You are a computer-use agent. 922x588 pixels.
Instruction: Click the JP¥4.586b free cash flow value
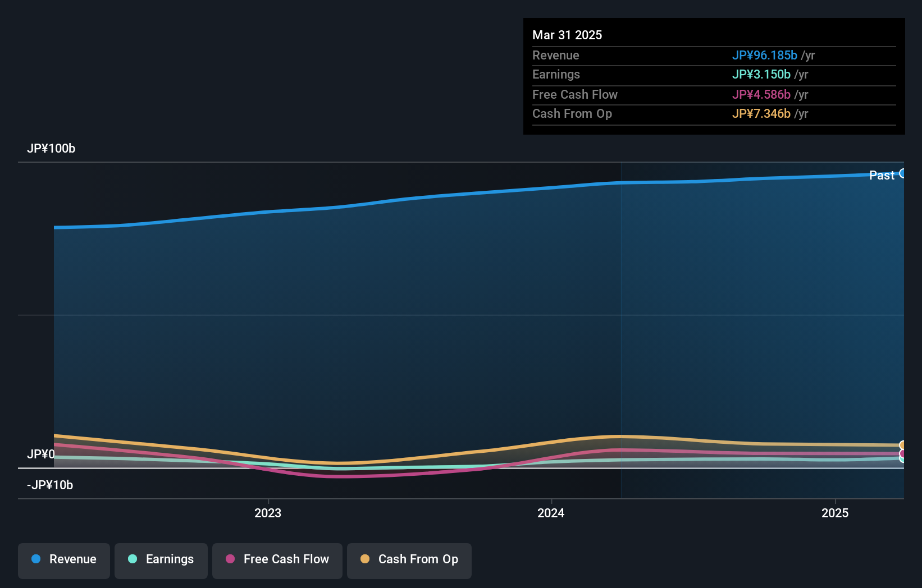coord(761,94)
